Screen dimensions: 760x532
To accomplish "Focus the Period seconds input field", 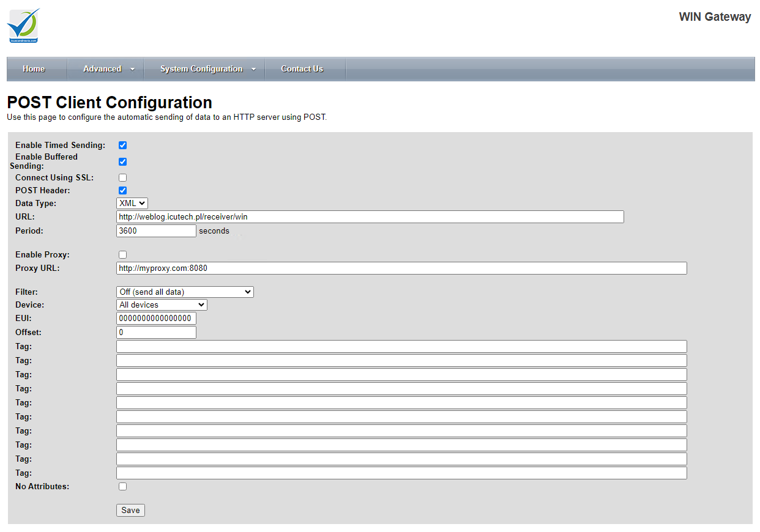I will point(156,231).
